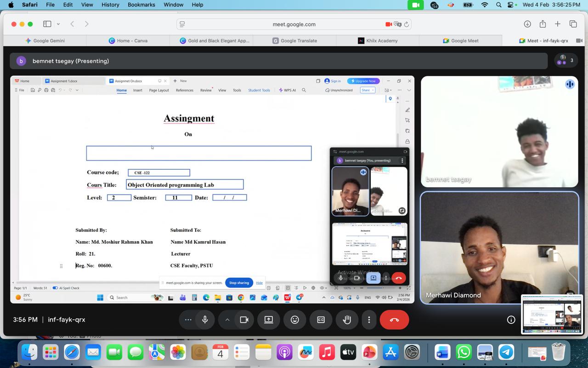Click Sign in within WPS window
The image size is (588, 368).
pos(333,81)
